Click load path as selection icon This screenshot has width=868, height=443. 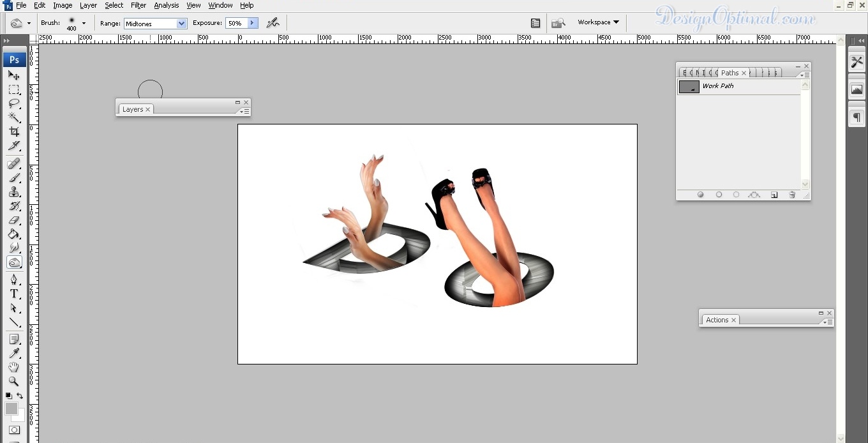[737, 195]
